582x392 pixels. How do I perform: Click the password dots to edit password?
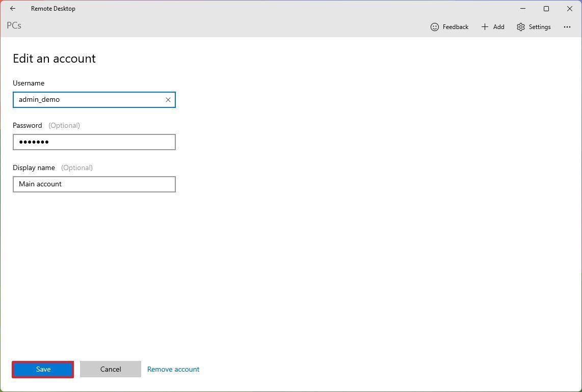tap(34, 142)
